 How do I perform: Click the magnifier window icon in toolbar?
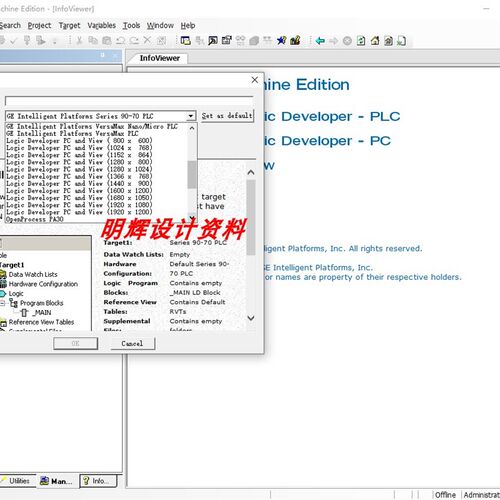tap(213, 41)
